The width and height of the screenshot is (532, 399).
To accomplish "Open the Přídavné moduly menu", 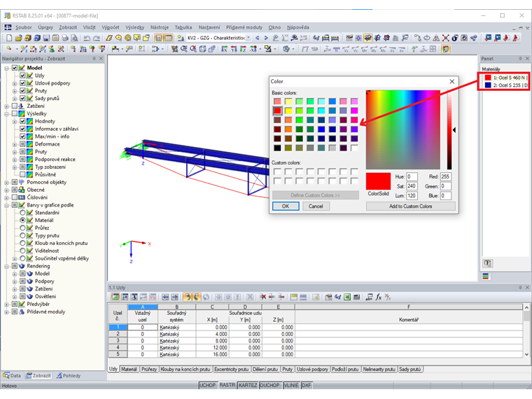I will click(x=244, y=27).
